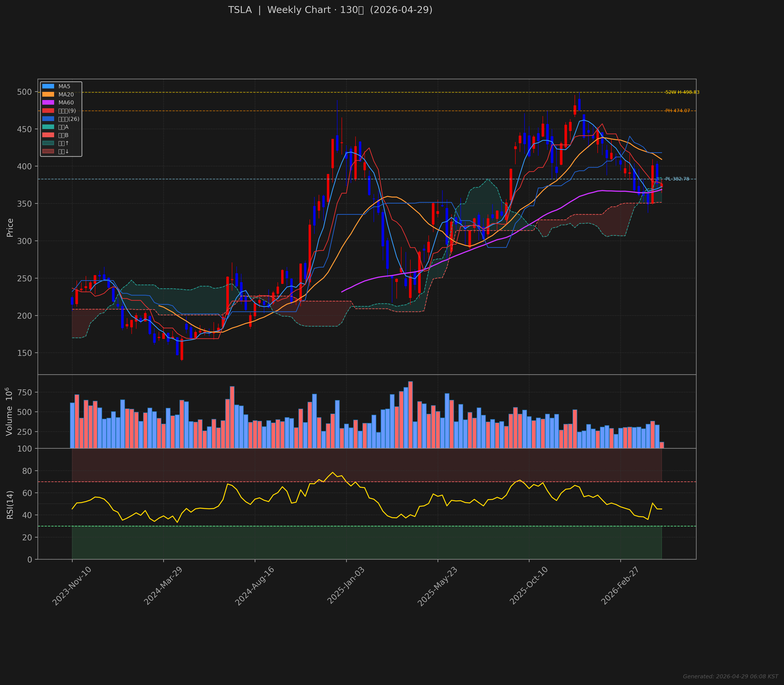Image resolution: width=784 pixels, height=685 pixels.
Task: Click the blue MA5 legend swatch
Action: point(48,86)
